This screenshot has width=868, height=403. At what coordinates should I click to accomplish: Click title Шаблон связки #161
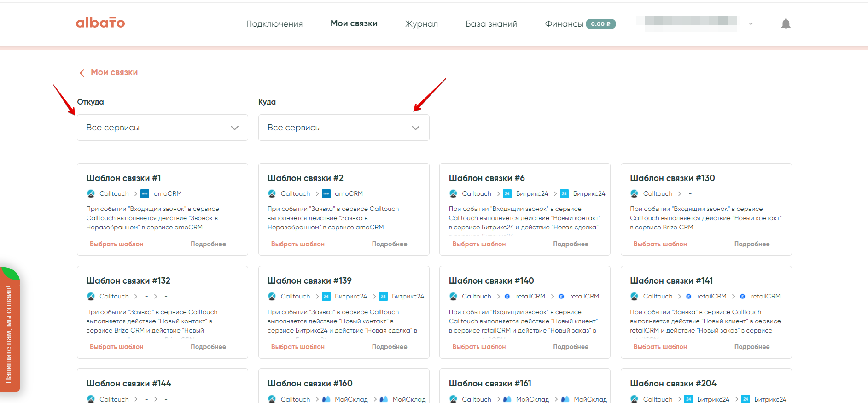coord(490,383)
